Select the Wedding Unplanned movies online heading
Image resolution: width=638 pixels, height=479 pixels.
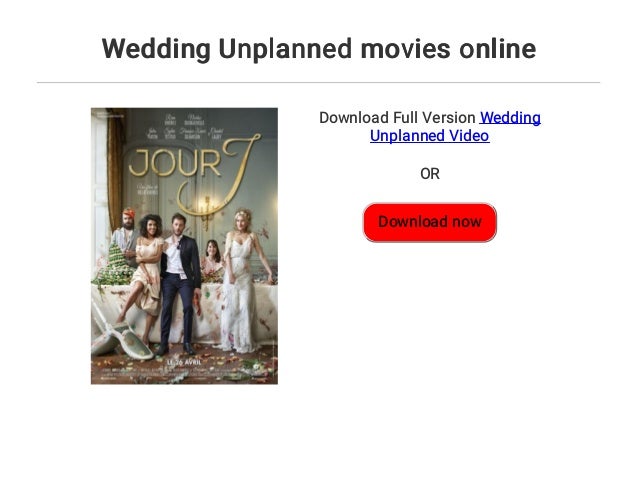(x=319, y=49)
